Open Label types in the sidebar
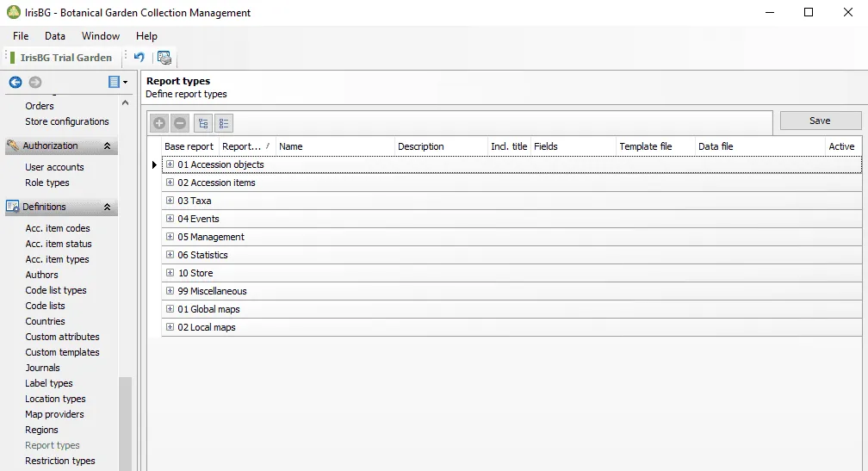 49,383
